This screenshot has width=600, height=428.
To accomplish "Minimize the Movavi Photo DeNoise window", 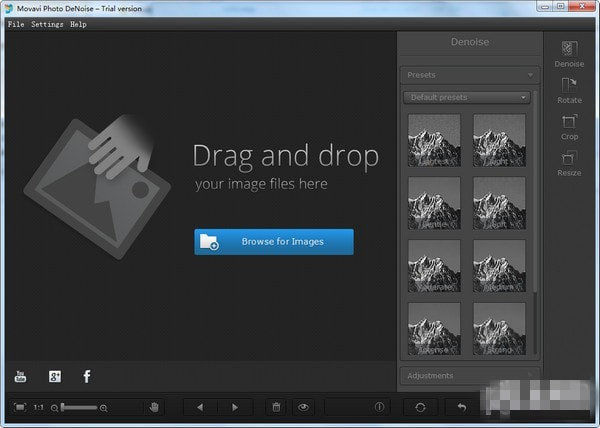I will click(x=545, y=6).
